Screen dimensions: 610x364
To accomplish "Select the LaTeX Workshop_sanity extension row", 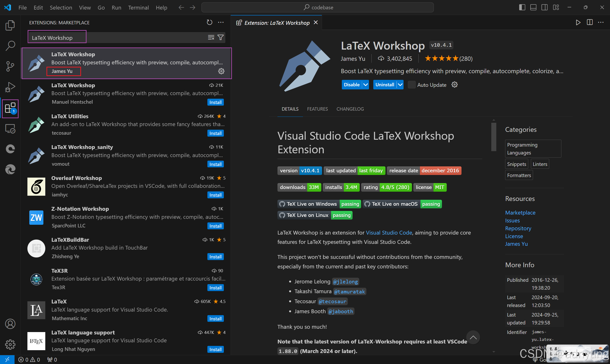I will [126, 155].
